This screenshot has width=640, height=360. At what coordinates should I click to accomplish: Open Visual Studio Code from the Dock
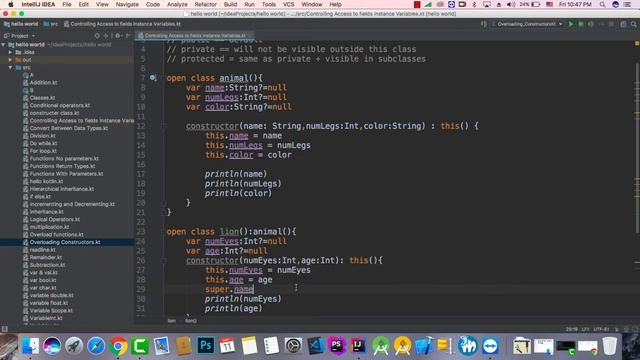pos(315,346)
